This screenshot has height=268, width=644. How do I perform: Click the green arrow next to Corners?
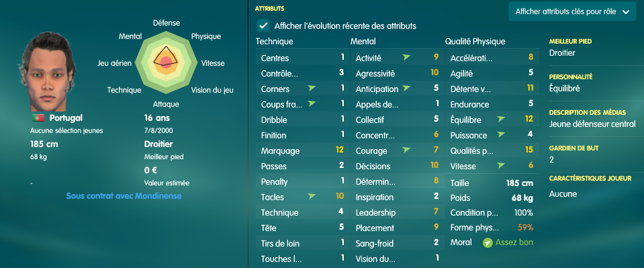[x=312, y=89]
